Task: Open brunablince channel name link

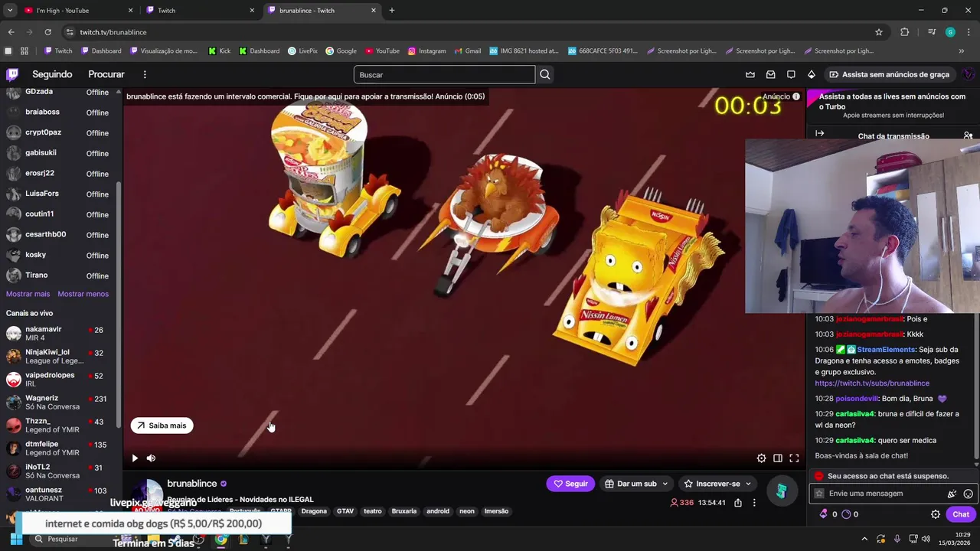Action: tap(192, 484)
